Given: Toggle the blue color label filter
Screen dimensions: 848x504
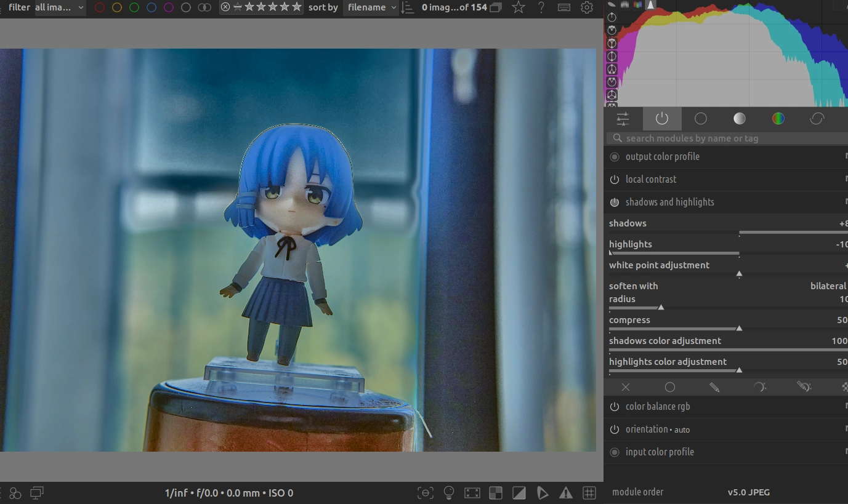Looking at the screenshot, I should tap(151, 7).
